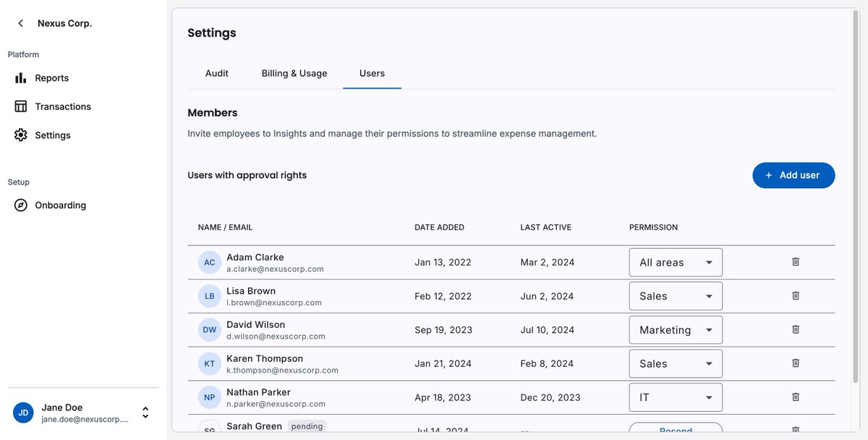Click the date added Sep 19, 2023
Viewport: 868px width, 440px height.
click(443, 330)
